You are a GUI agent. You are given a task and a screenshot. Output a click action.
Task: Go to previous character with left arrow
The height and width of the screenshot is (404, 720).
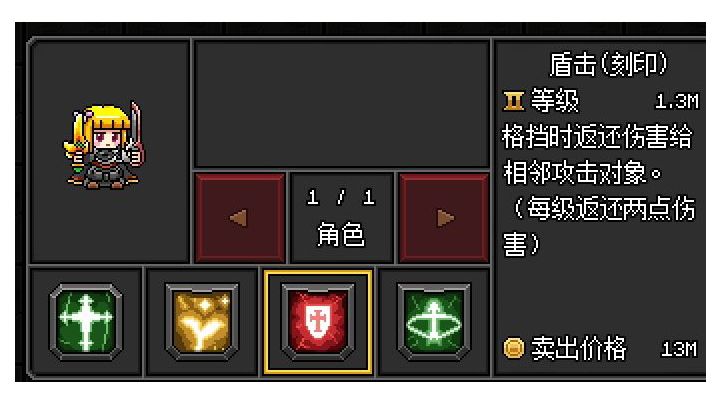click(x=240, y=218)
